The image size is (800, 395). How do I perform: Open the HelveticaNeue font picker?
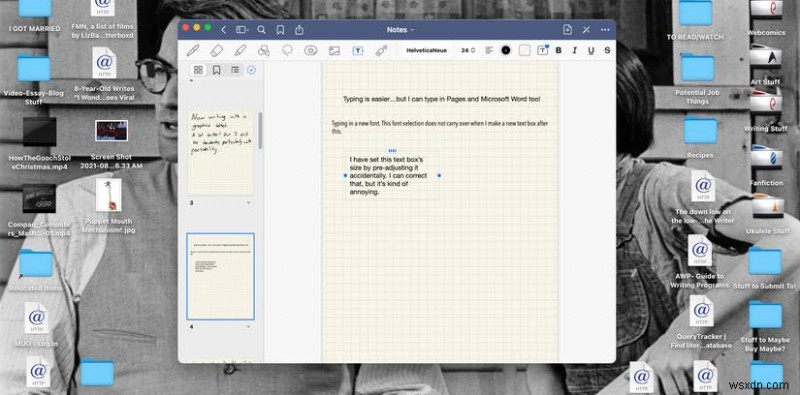pos(427,51)
